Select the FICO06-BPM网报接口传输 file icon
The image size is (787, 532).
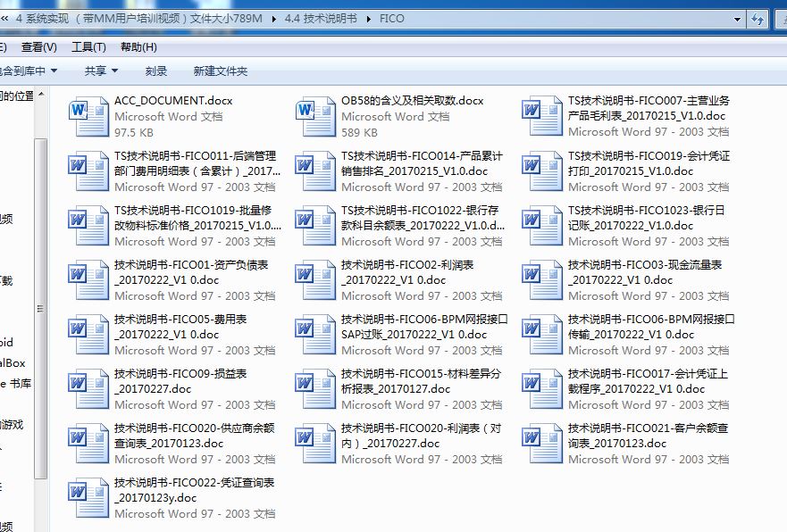point(542,335)
